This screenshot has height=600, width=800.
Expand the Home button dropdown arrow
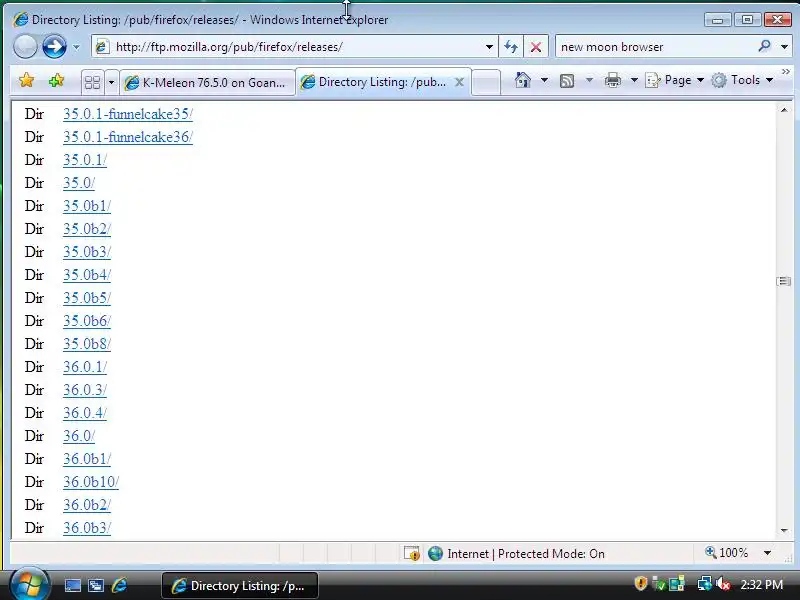(x=544, y=80)
